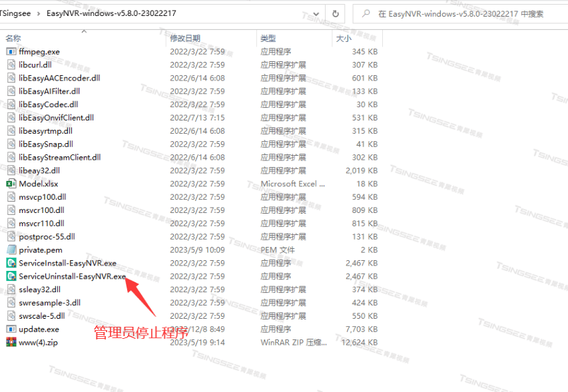Viewport: 568px width, 392px height.
Task: Click the msvcr110.dll file icon
Action: (x=11, y=224)
